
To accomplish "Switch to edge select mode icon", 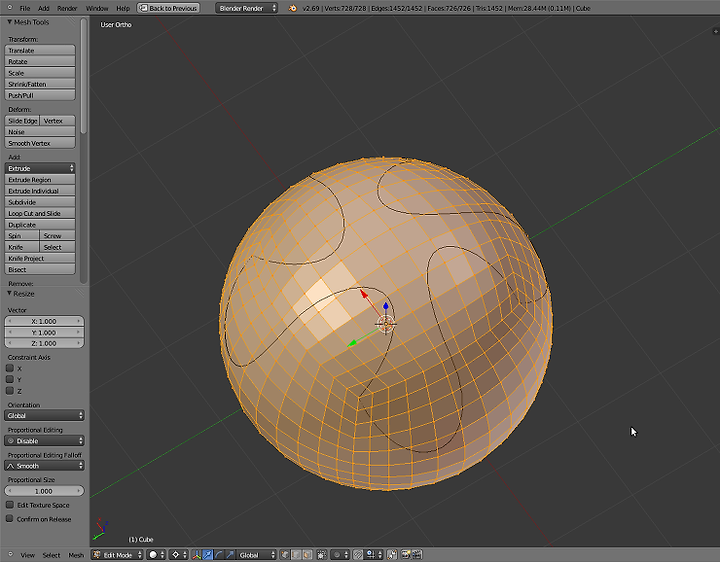I will click(x=296, y=555).
